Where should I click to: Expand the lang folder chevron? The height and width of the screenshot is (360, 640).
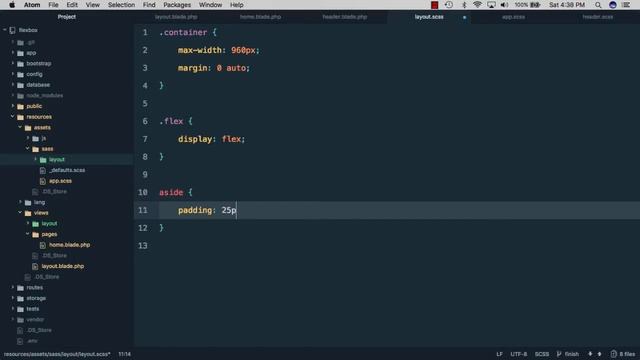pos(20,202)
